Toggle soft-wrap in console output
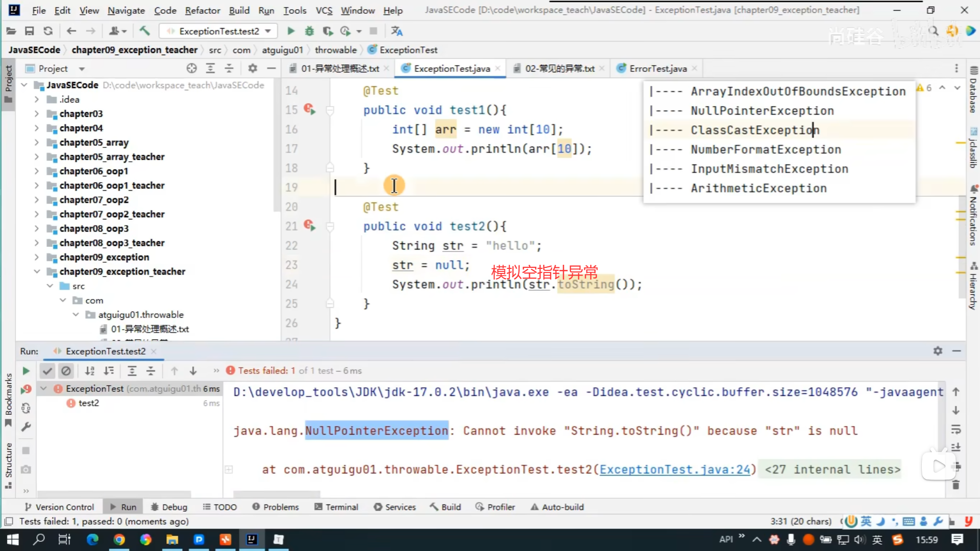The height and width of the screenshot is (551, 980). 956,430
